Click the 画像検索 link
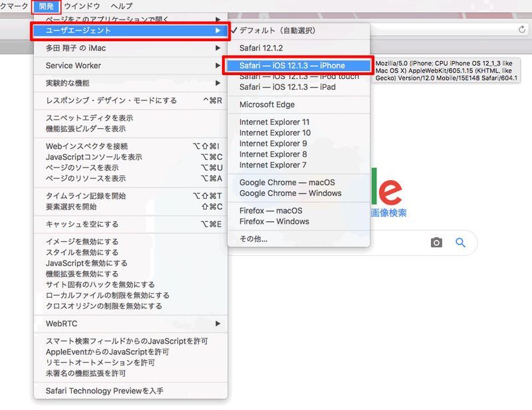 tap(388, 213)
